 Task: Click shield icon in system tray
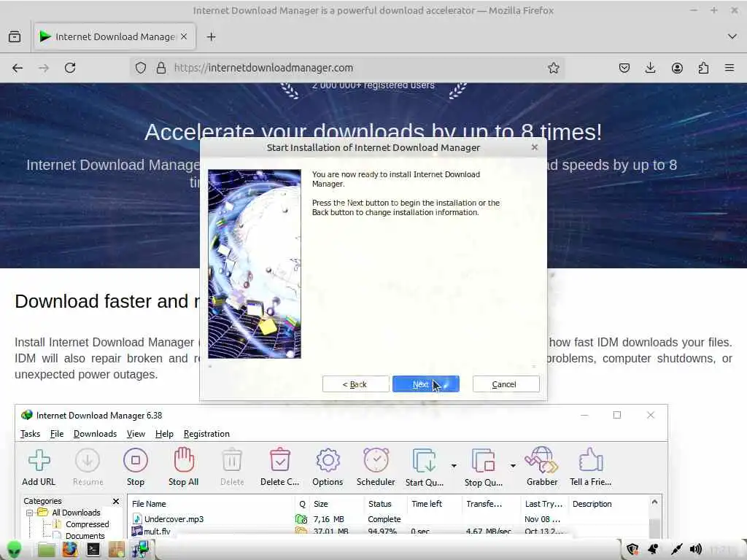(x=632, y=550)
